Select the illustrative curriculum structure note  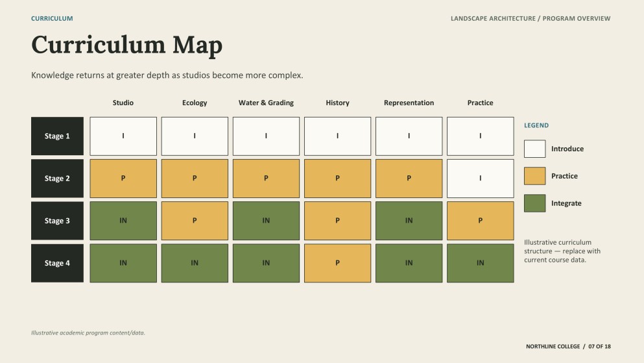[x=562, y=251]
